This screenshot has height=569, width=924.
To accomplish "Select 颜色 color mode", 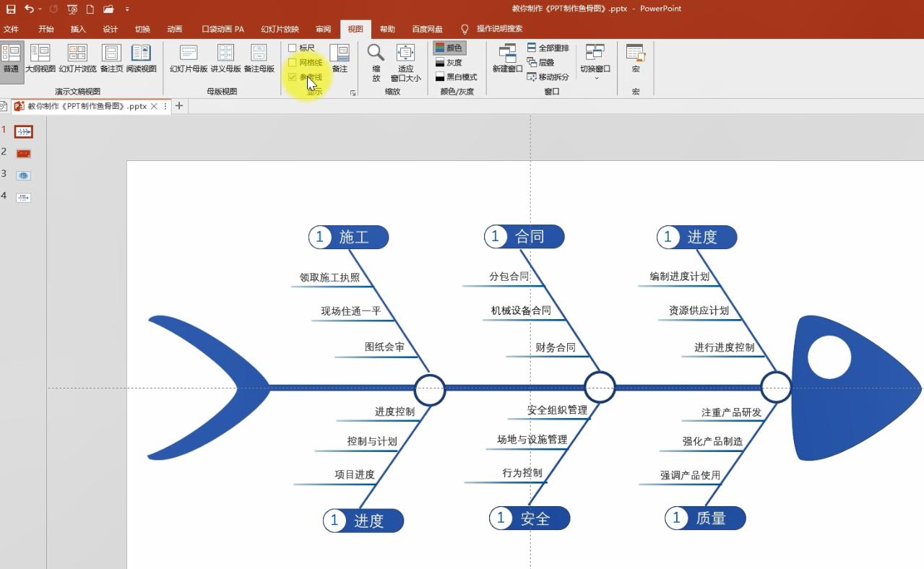I will point(449,48).
